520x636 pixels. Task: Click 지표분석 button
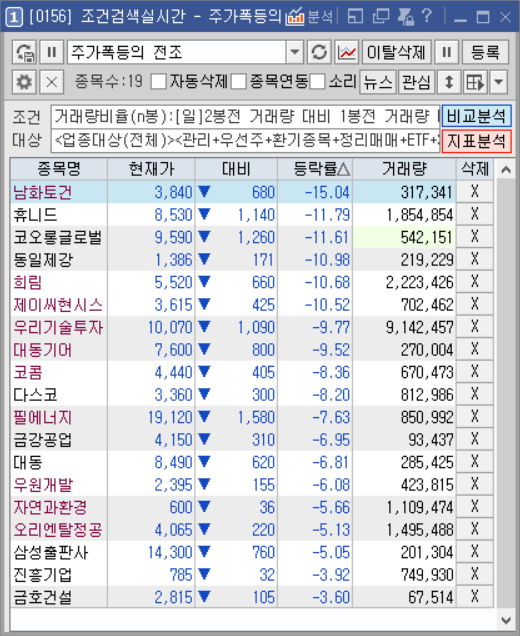tap(476, 141)
